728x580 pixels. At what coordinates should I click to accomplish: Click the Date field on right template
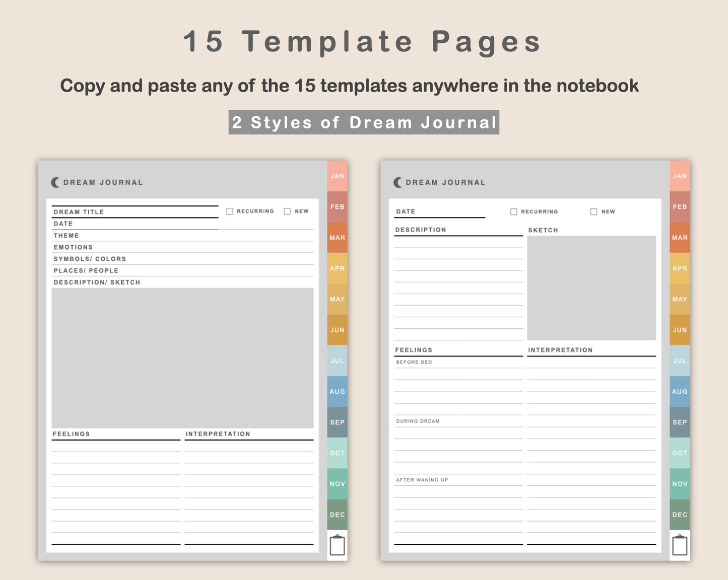(440, 212)
